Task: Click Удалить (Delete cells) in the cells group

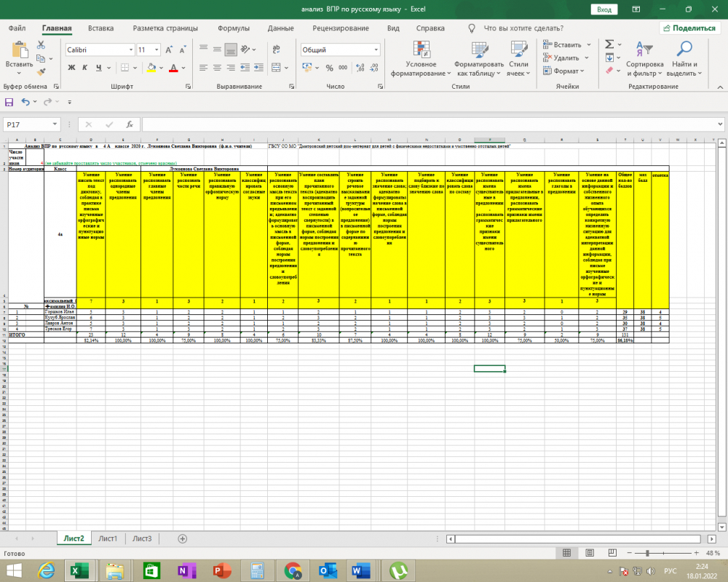Action: (x=566, y=57)
